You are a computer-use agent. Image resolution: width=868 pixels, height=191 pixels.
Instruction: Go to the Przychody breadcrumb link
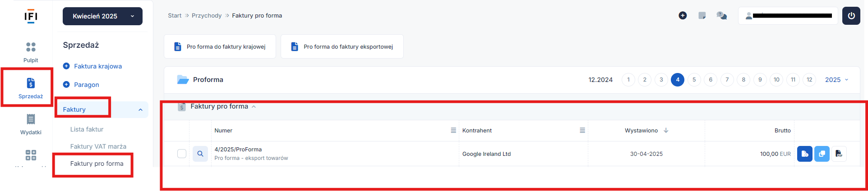click(207, 15)
